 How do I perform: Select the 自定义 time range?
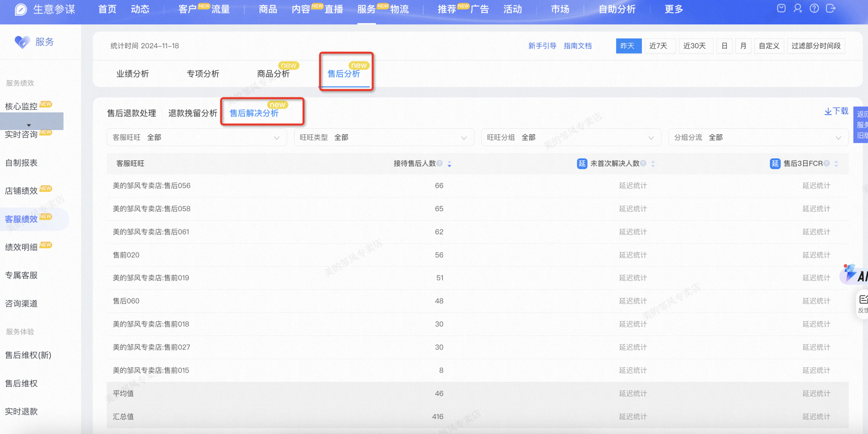point(769,46)
